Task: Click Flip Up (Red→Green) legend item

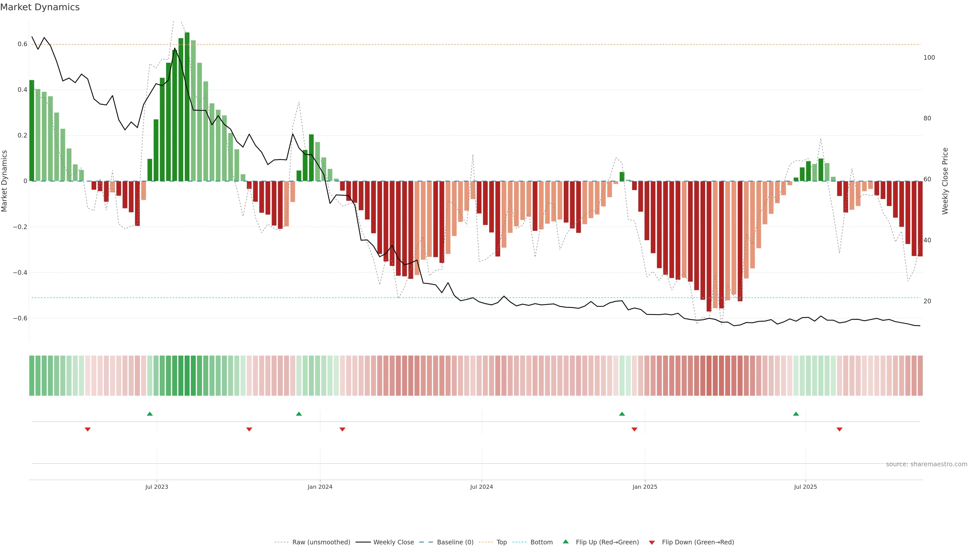Action: point(607,542)
